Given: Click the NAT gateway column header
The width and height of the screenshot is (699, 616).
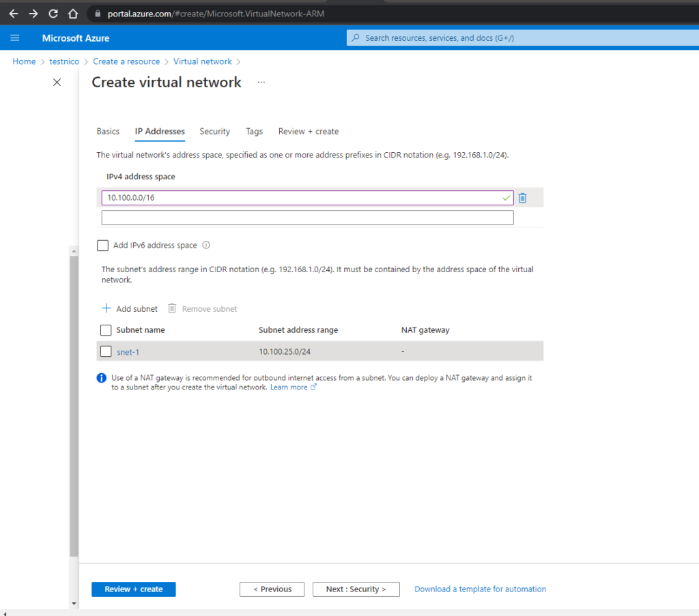Looking at the screenshot, I should pyautogui.click(x=425, y=330).
